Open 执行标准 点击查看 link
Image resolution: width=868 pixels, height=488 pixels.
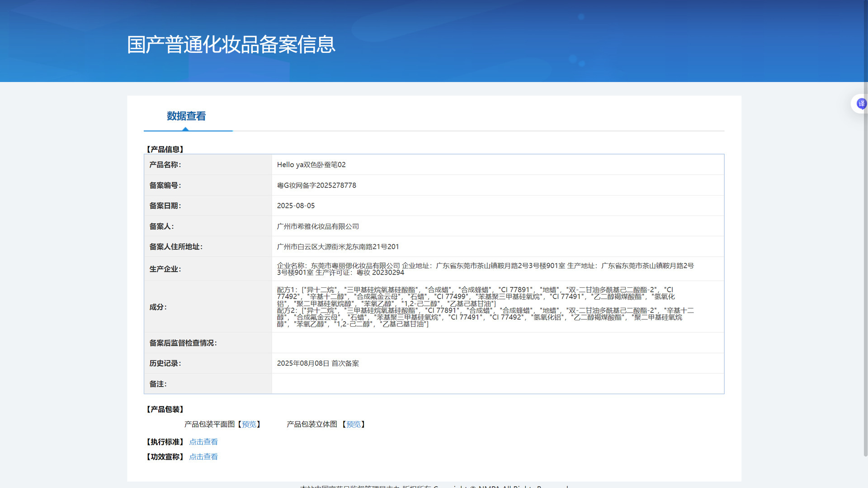(203, 442)
